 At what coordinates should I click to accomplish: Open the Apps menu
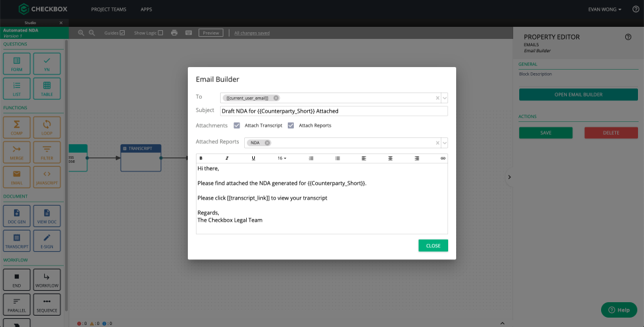[146, 9]
